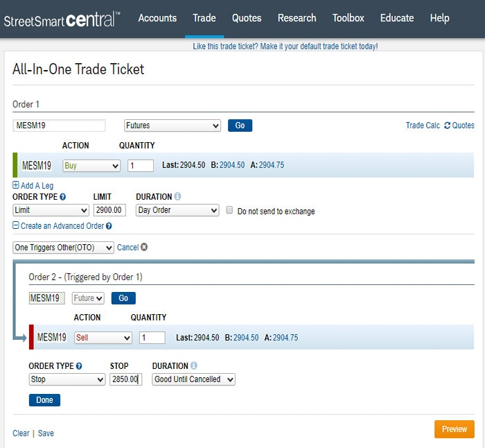Click the Cancel X icon next to OTO
485x448 pixels.
click(x=144, y=248)
